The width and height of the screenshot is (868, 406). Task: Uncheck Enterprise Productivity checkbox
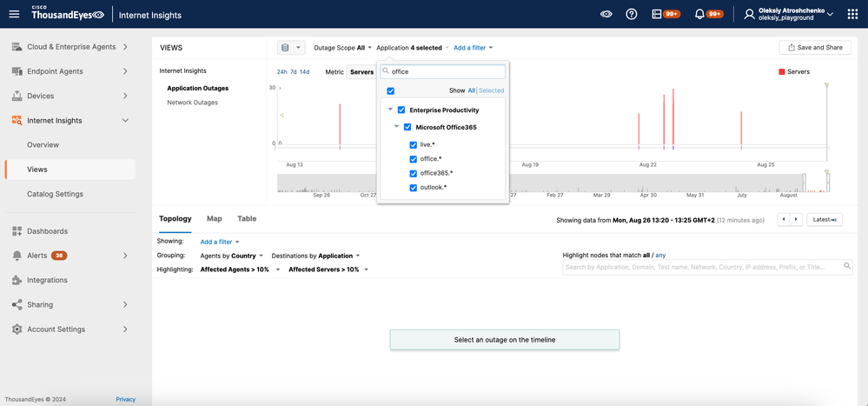[401, 110]
